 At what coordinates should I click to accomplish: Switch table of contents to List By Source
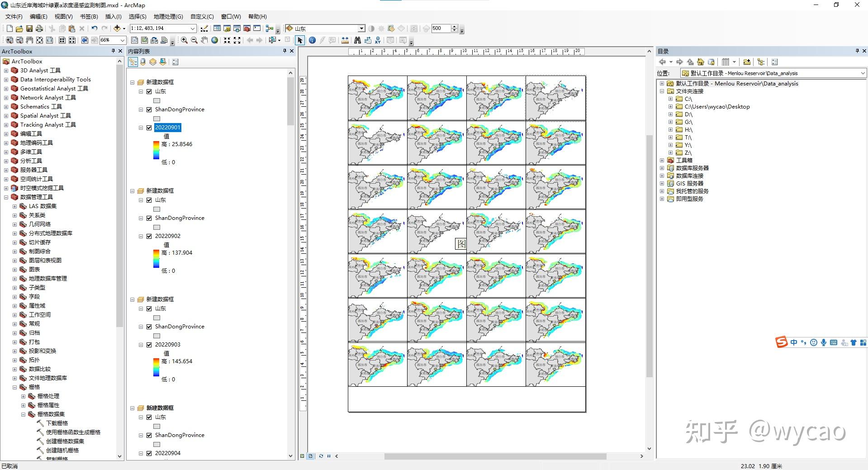click(143, 62)
